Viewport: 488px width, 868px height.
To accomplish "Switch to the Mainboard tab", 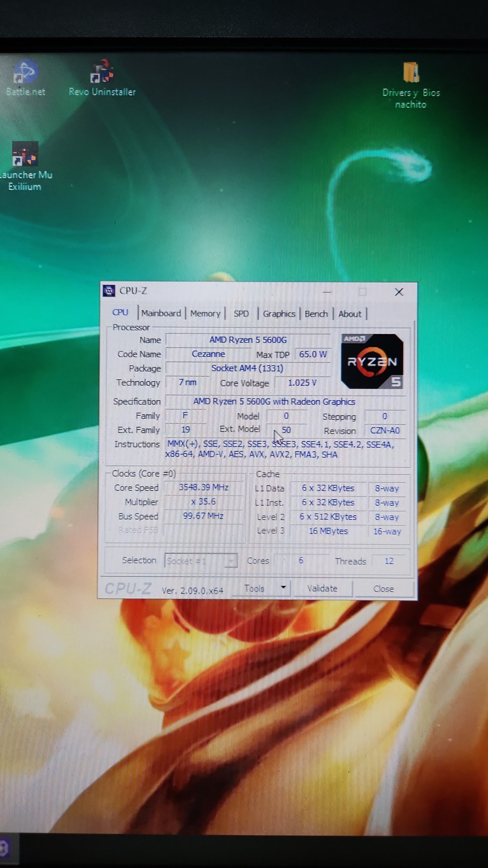I will pyautogui.click(x=161, y=313).
